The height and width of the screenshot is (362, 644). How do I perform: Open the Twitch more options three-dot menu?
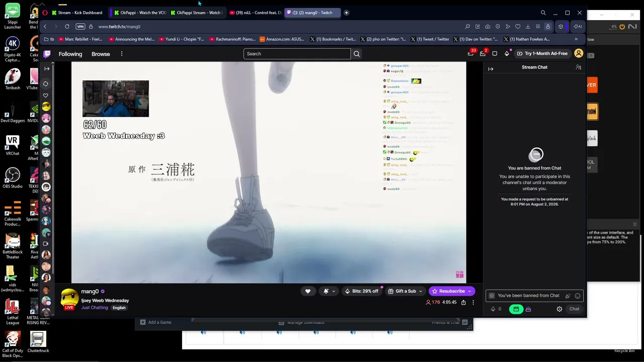121,54
